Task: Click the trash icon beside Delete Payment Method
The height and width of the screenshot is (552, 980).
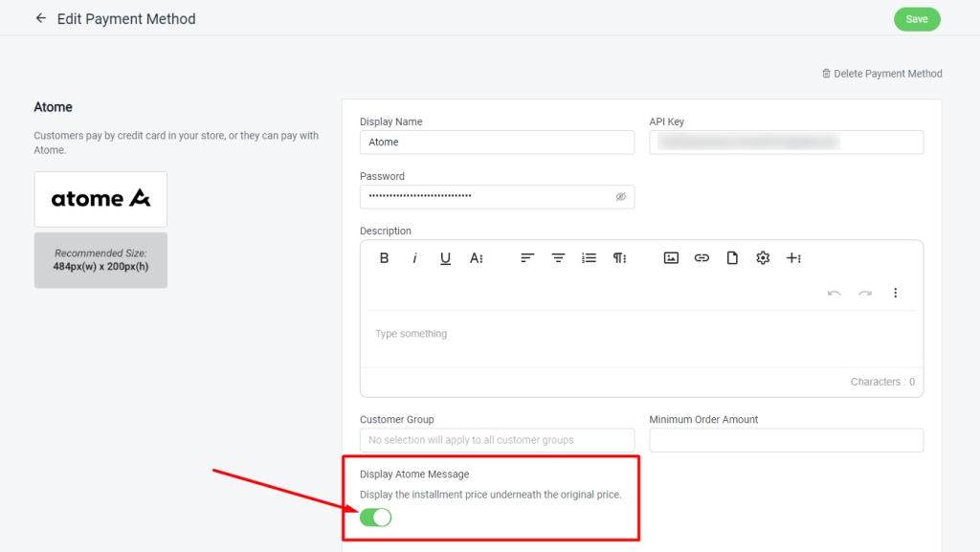Action: coord(826,74)
